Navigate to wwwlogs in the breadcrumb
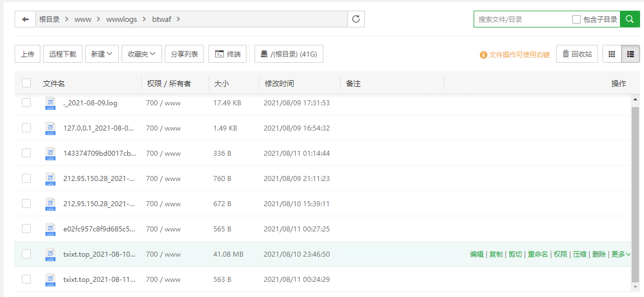The width and height of the screenshot is (644, 297). 122,19
